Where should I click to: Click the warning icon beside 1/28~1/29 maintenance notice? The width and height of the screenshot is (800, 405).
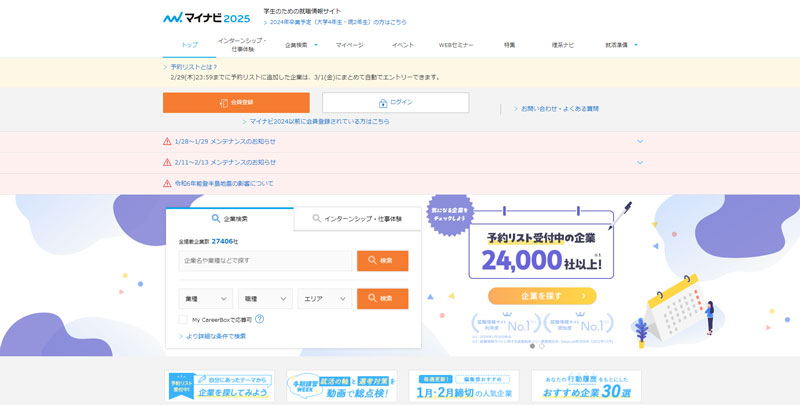(167, 141)
